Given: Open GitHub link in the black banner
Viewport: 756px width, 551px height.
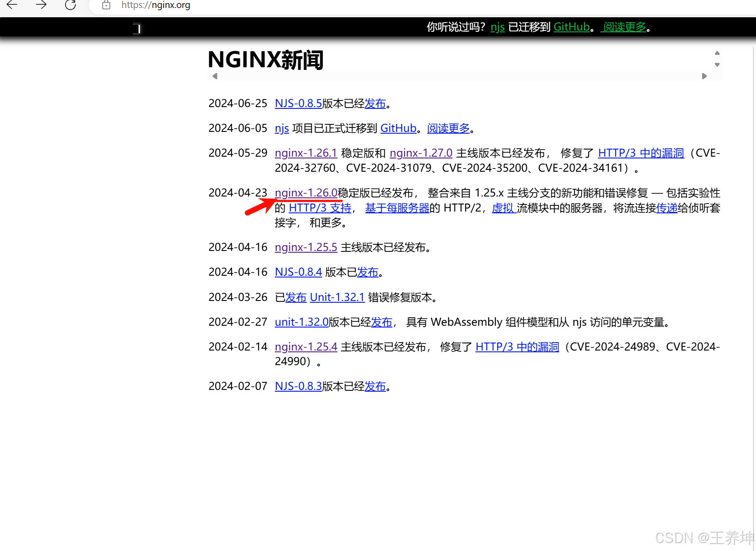Looking at the screenshot, I should click(x=571, y=27).
